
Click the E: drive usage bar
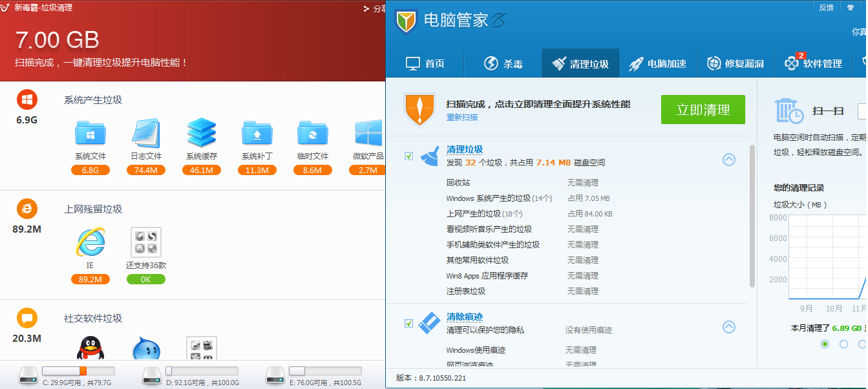[x=325, y=371]
